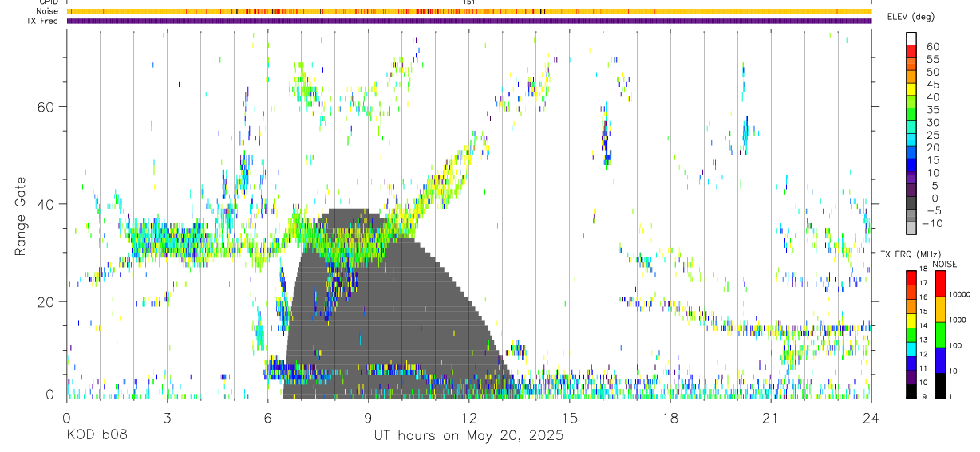Click the '9' label on TX FRQ scale
980x452 pixels.
pos(925,397)
